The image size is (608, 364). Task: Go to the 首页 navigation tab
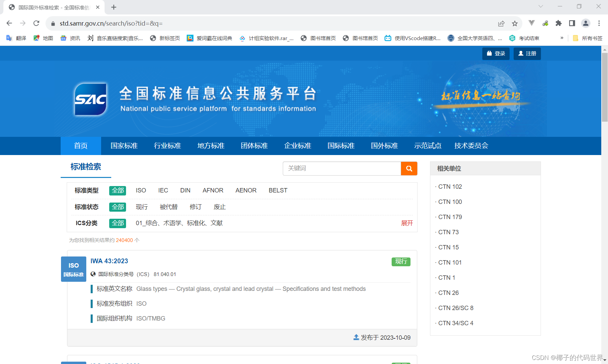(x=81, y=146)
